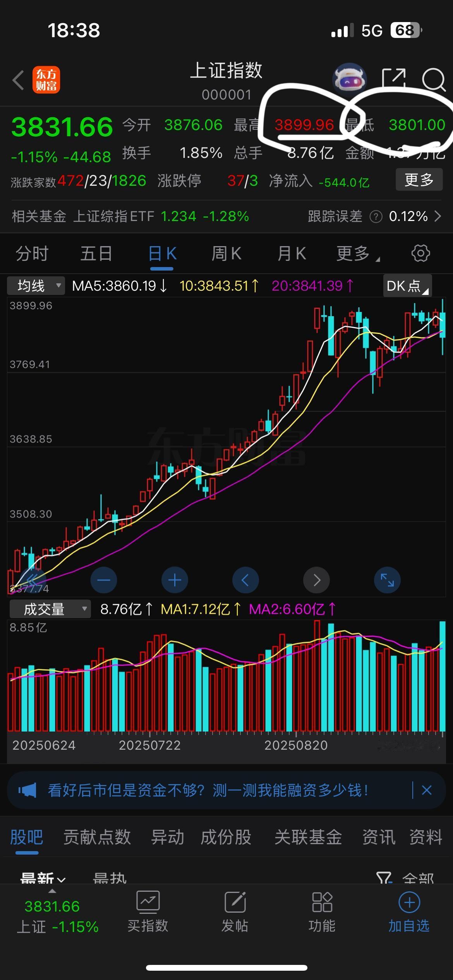The height and width of the screenshot is (980, 453).
Task: Open related fund details chevron
Action: (438, 216)
